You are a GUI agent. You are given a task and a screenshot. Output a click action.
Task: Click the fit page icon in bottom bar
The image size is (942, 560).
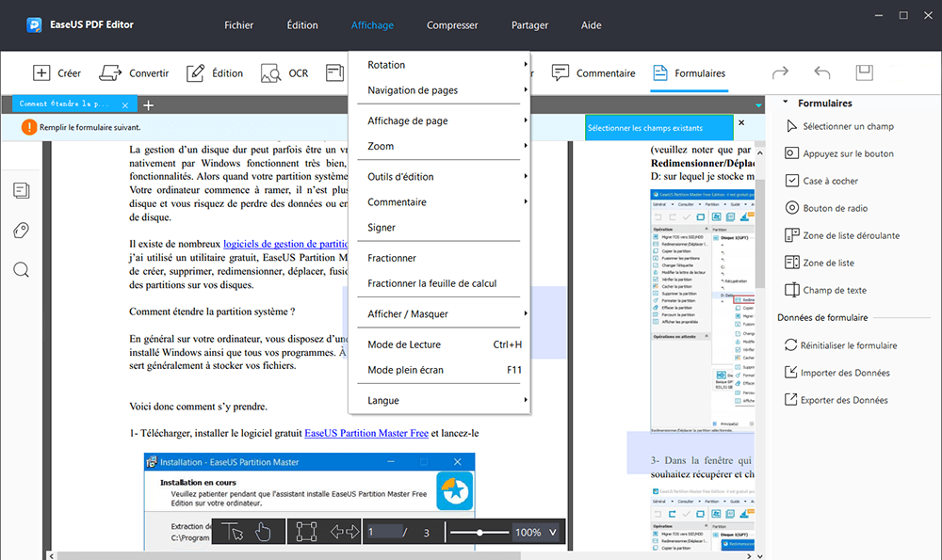click(306, 532)
